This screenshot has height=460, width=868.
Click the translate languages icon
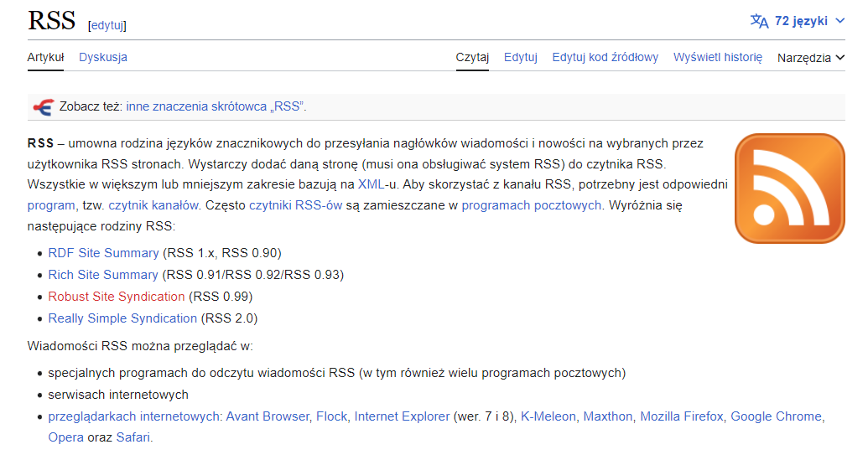coord(759,21)
